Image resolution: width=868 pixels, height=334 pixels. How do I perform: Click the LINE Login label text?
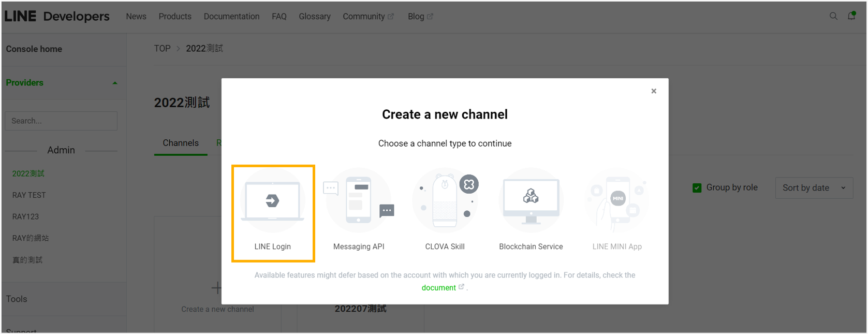(272, 246)
